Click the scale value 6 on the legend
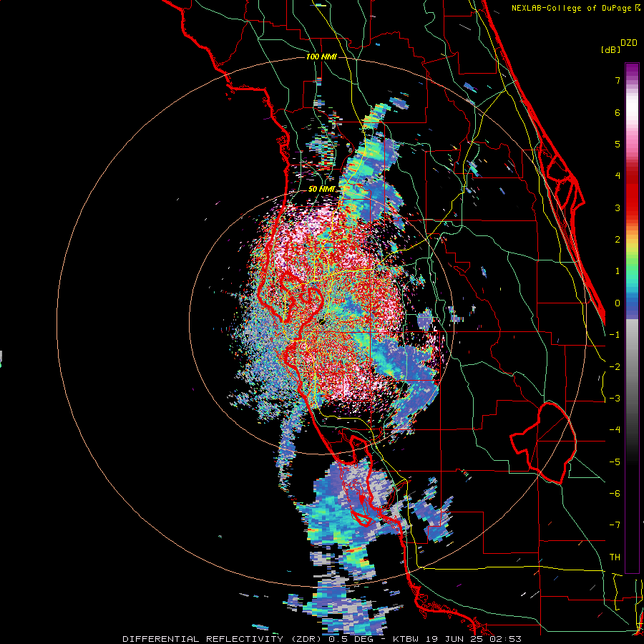644x644 pixels. coord(618,112)
